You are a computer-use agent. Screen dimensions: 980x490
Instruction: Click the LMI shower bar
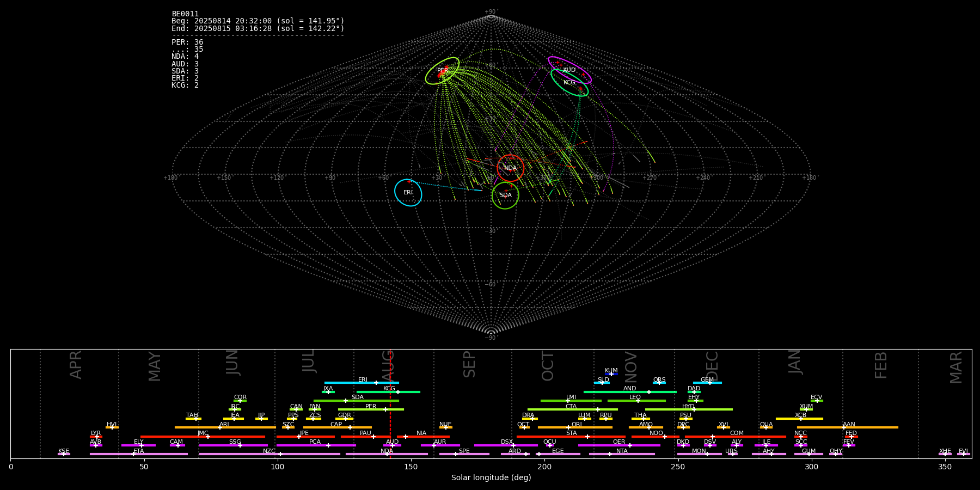tap(571, 401)
